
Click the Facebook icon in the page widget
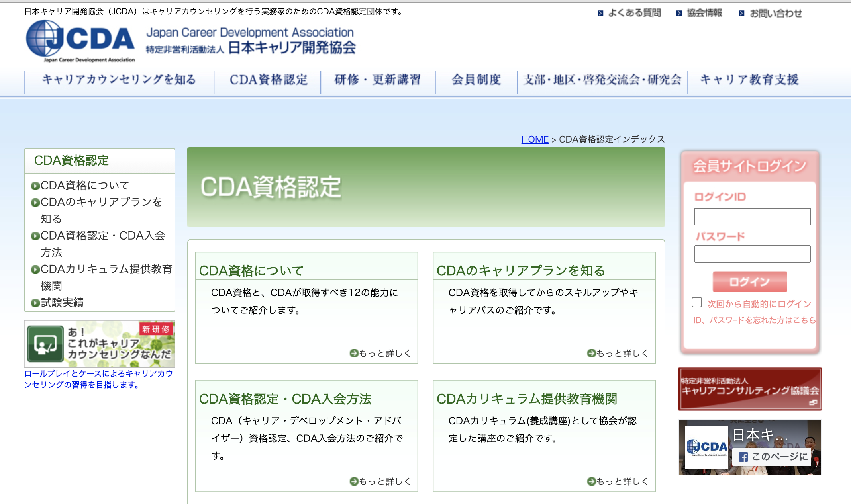(743, 457)
